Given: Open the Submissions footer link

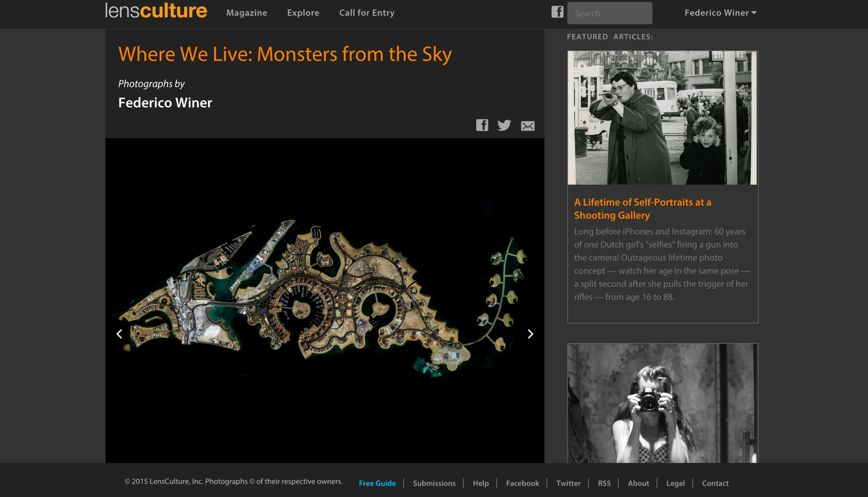Looking at the screenshot, I should click(x=434, y=483).
